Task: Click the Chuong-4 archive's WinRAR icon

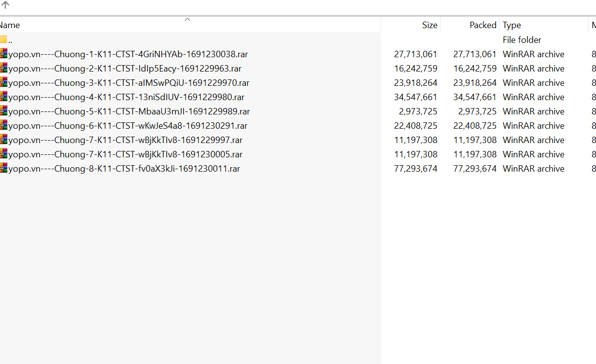Action: tap(4, 97)
